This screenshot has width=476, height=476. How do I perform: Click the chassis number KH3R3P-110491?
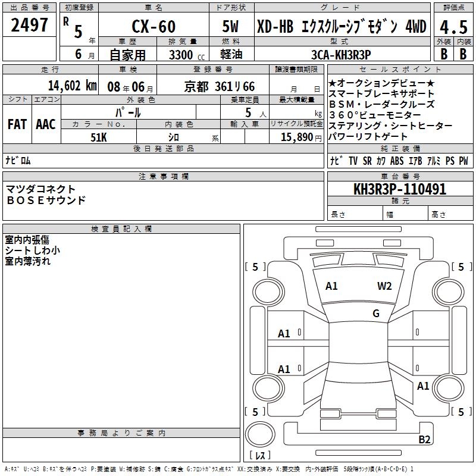(400, 189)
